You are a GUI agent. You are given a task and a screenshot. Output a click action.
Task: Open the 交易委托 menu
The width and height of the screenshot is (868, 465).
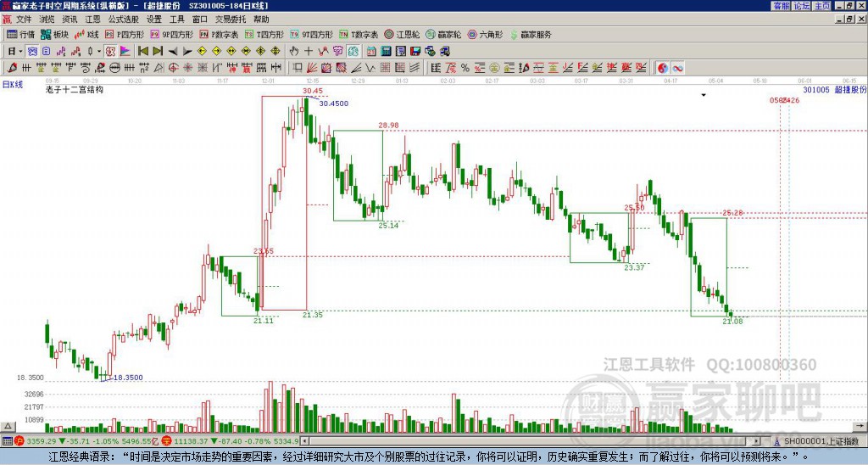click(231, 20)
